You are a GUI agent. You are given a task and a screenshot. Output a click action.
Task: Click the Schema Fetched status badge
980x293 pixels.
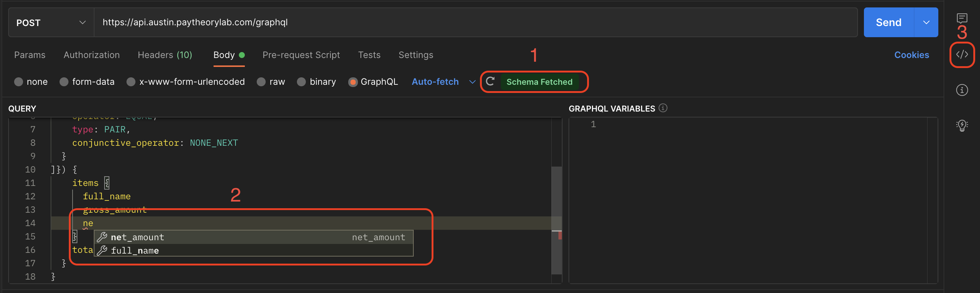pos(539,82)
